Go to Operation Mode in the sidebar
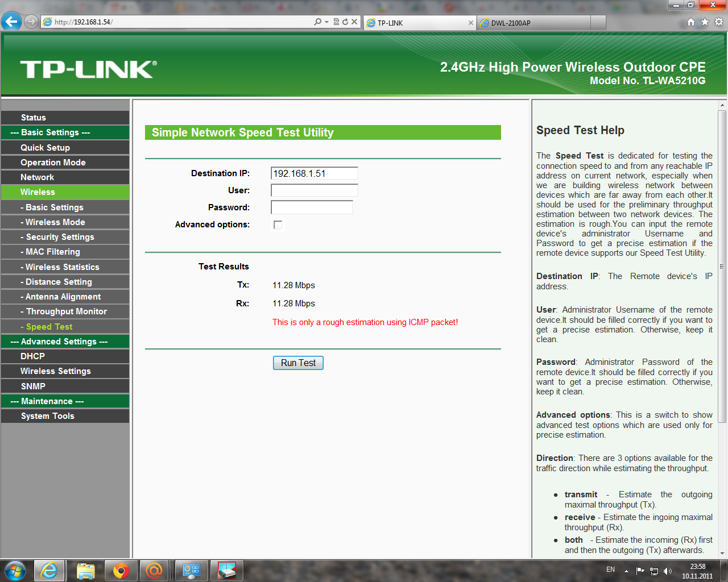This screenshot has height=582, width=728. coord(65,163)
